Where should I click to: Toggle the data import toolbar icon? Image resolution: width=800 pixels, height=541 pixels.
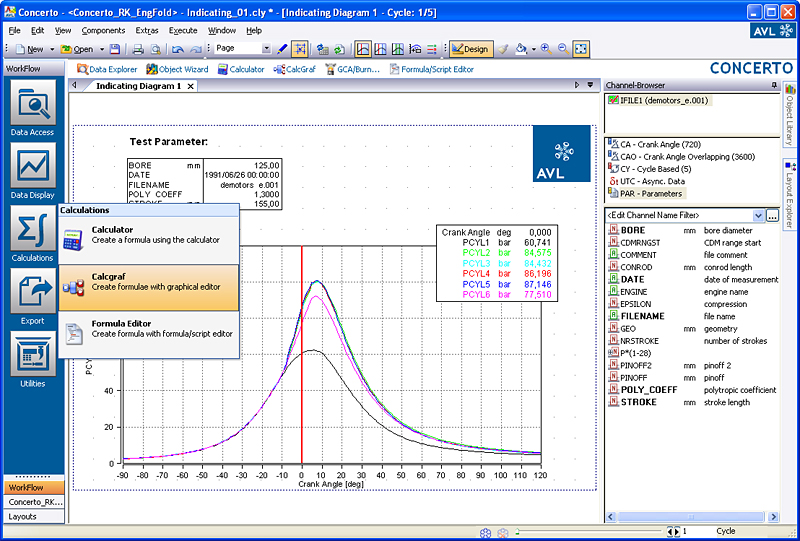coord(322,49)
